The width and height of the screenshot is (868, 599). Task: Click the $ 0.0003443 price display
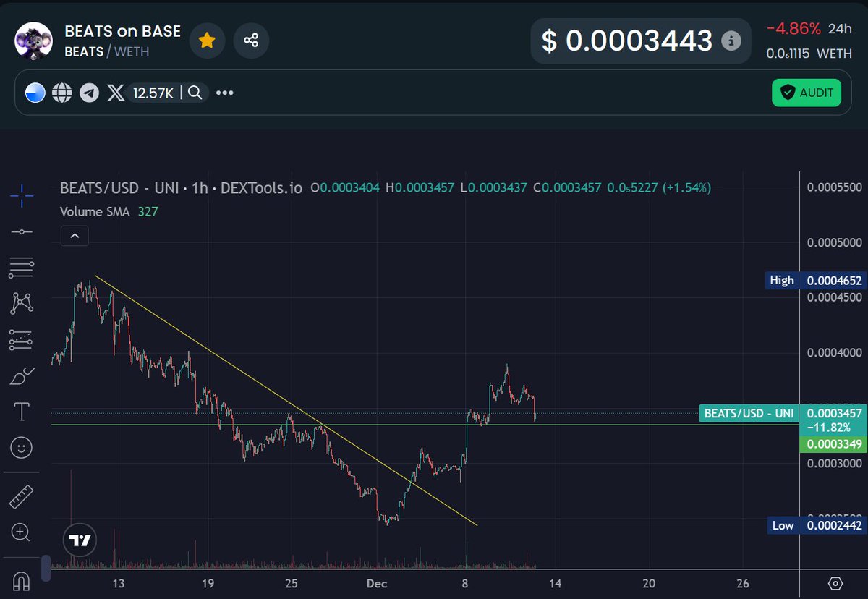pyautogui.click(x=627, y=41)
